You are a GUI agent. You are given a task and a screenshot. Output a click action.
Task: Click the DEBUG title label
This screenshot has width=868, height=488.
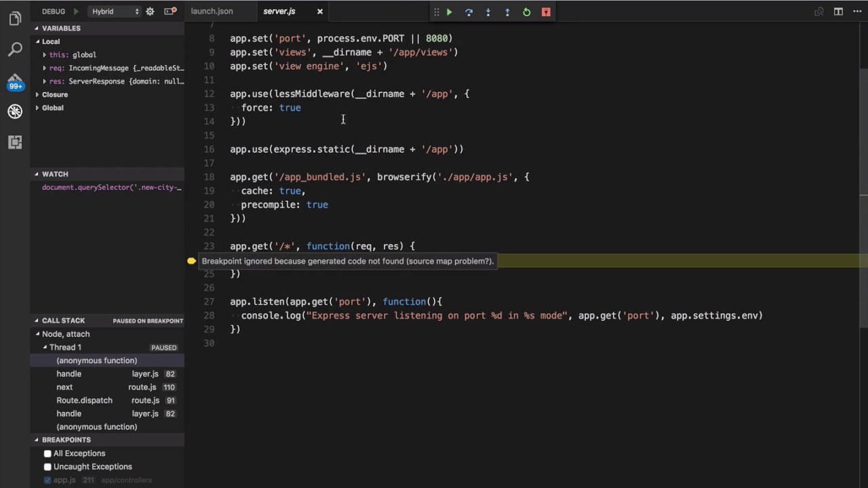tap(54, 12)
